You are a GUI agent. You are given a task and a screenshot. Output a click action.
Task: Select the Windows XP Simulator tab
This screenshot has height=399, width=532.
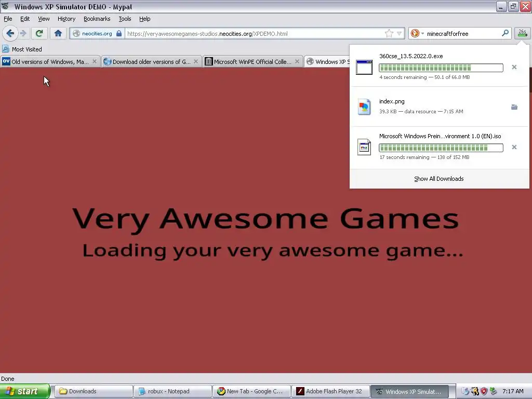click(327, 62)
